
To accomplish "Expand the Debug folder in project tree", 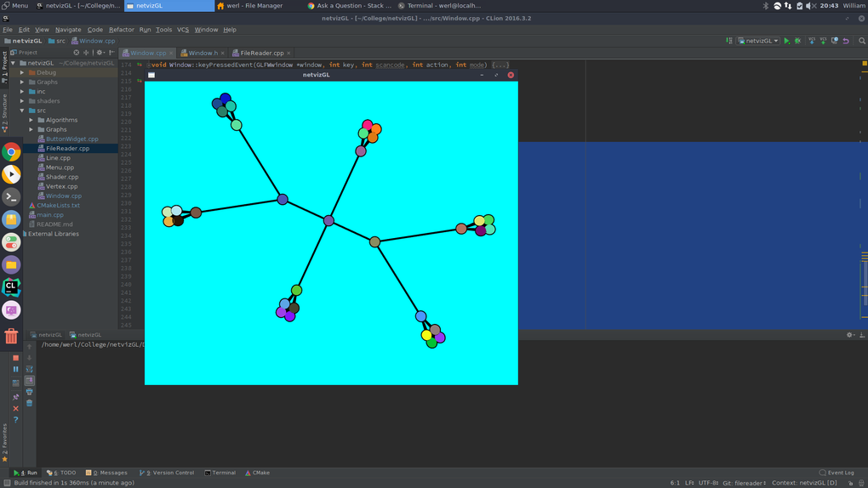I will tap(23, 72).
